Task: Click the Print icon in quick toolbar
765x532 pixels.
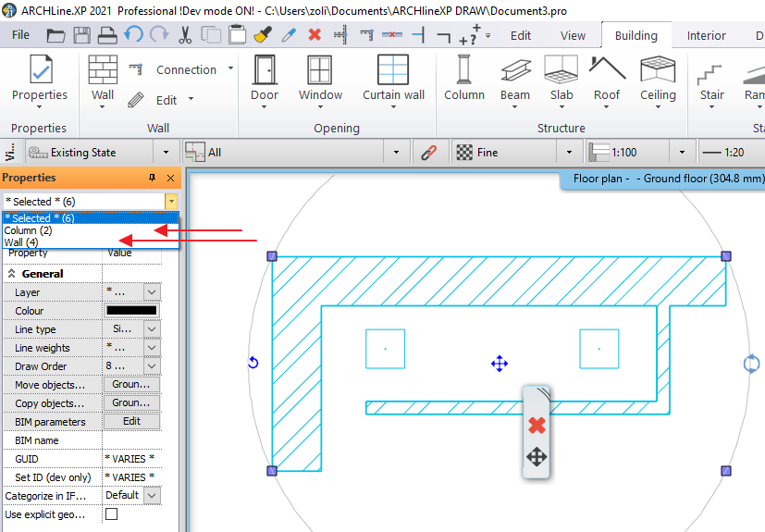Action: (x=107, y=35)
